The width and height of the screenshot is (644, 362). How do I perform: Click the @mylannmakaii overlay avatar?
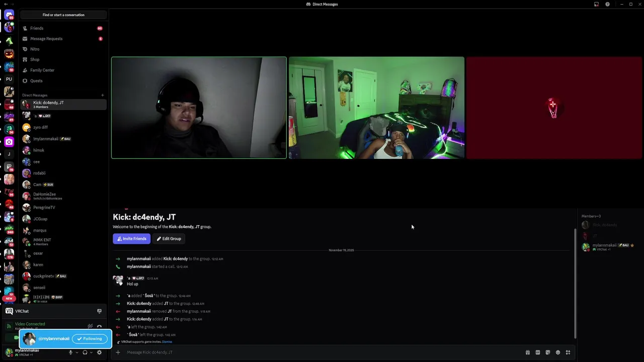point(29,339)
